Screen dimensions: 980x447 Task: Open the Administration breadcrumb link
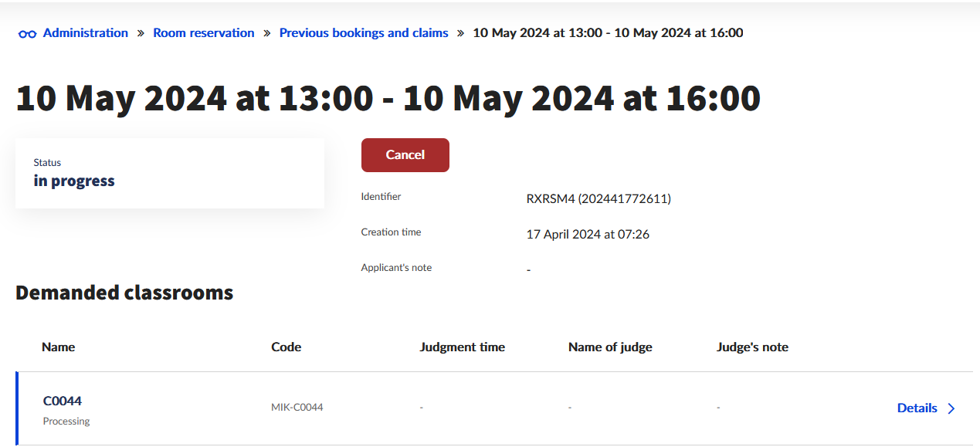(x=86, y=33)
